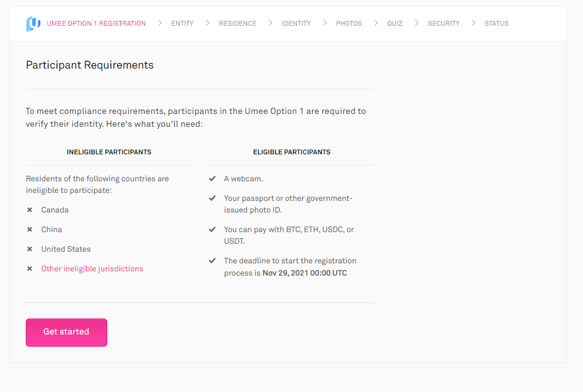Go to the SECURITY step
583x392 pixels.
pyautogui.click(x=444, y=23)
